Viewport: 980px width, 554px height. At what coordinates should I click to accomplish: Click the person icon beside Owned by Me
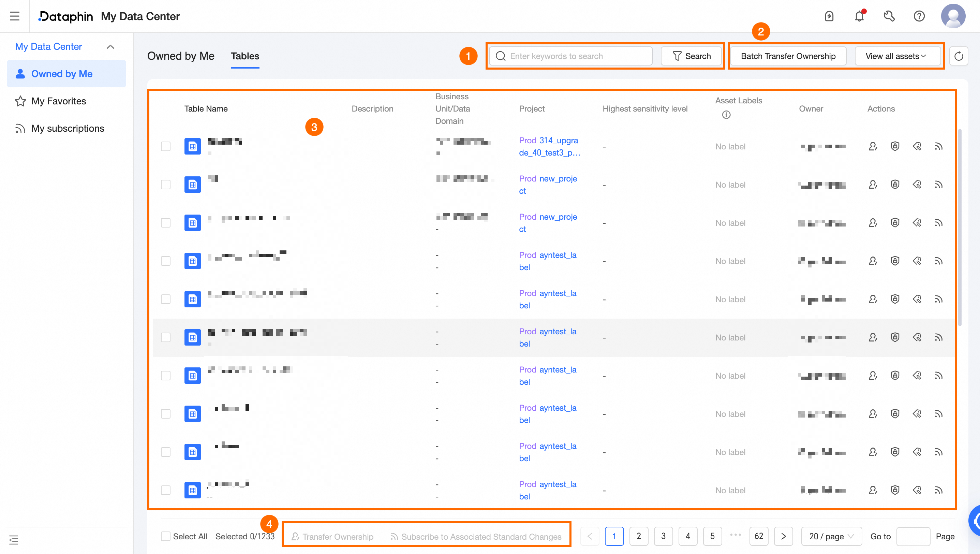click(20, 74)
